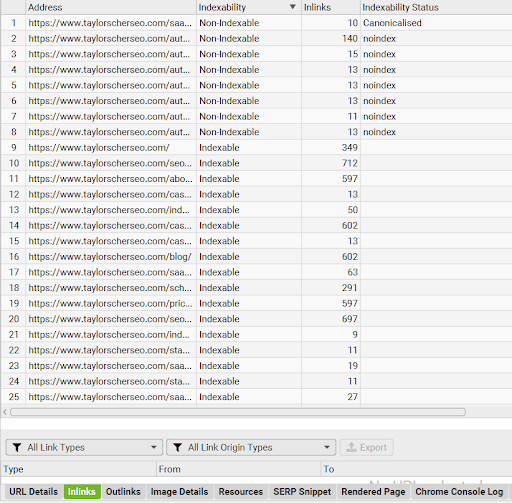Select the blog/ address in row 16

click(110, 257)
